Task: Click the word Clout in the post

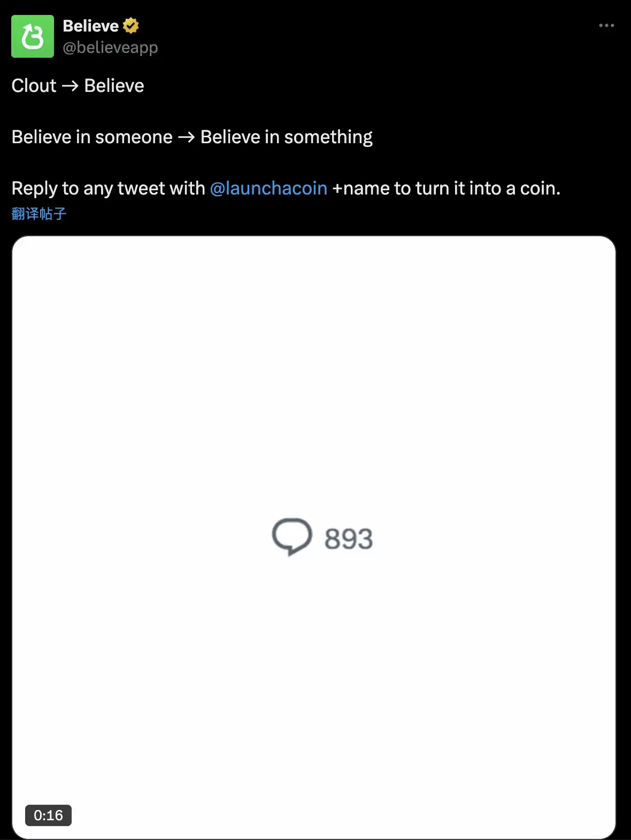Action: pyautogui.click(x=34, y=85)
